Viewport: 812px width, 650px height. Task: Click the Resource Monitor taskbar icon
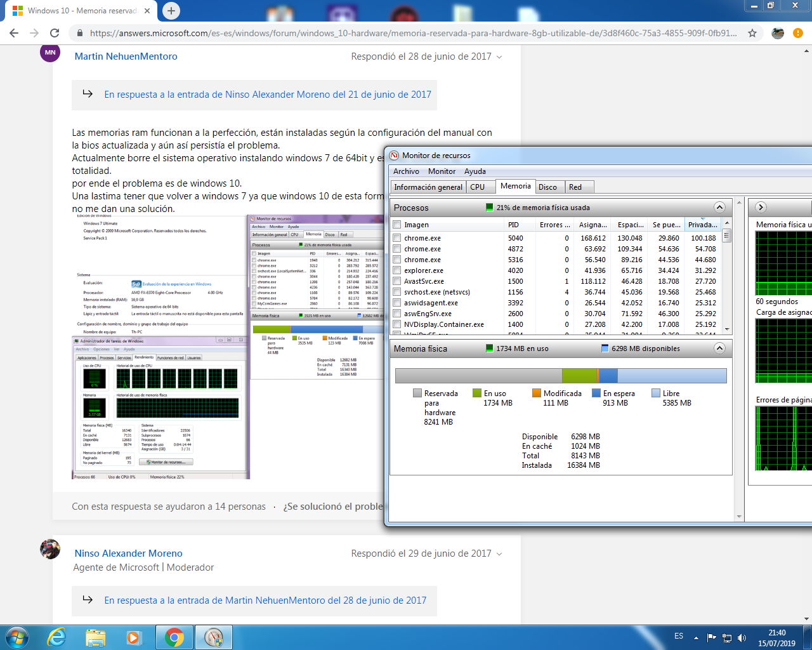(214, 637)
